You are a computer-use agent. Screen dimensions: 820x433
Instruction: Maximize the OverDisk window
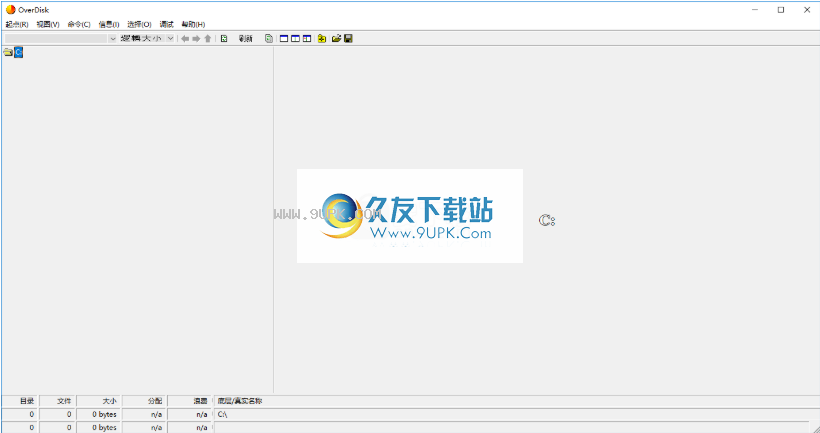click(781, 9)
